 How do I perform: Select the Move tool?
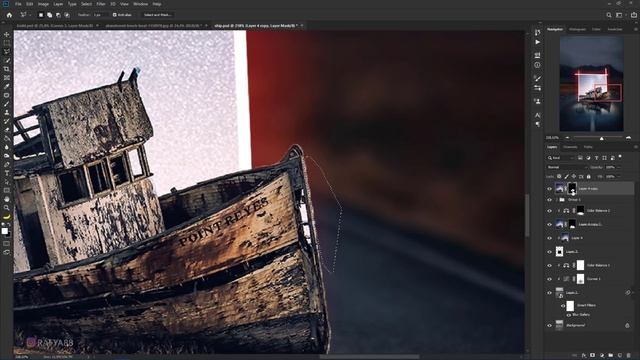pyautogui.click(x=7, y=34)
